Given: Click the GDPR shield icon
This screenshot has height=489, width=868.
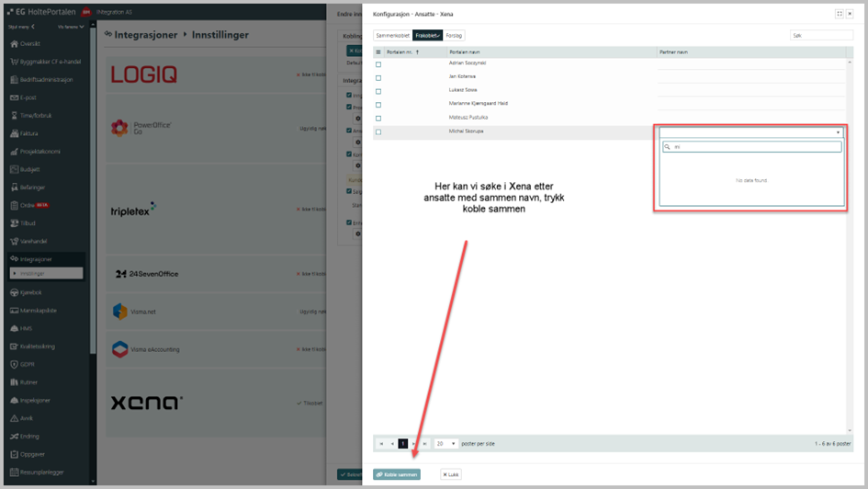Looking at the screenshot, I should (14, 364).
